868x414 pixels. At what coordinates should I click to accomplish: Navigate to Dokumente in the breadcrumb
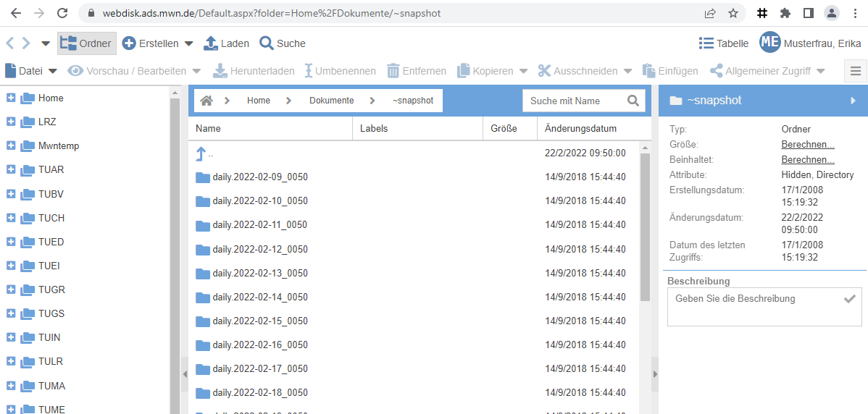pos(331,101)
